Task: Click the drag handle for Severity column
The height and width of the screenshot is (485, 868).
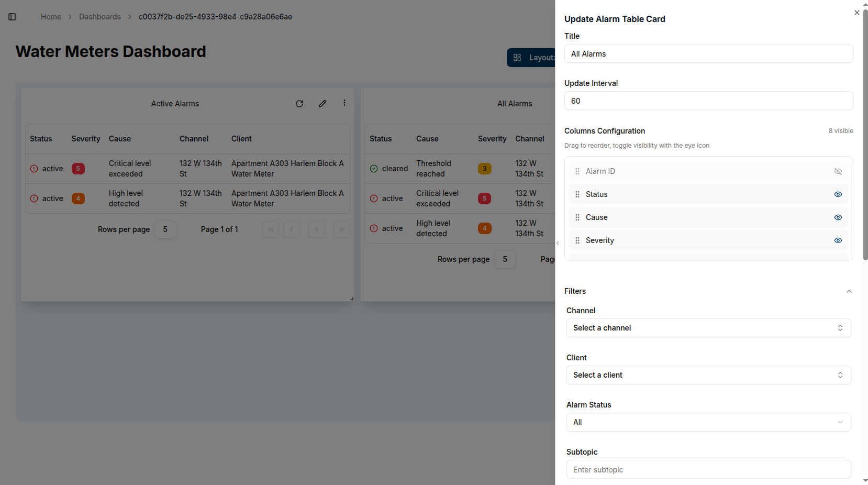Action: coord(577,240)
